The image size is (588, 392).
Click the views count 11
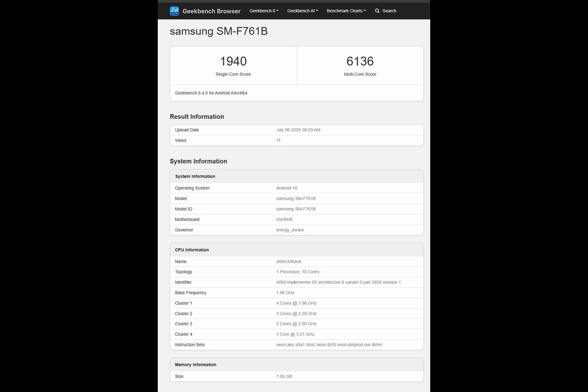pos(278,141)
